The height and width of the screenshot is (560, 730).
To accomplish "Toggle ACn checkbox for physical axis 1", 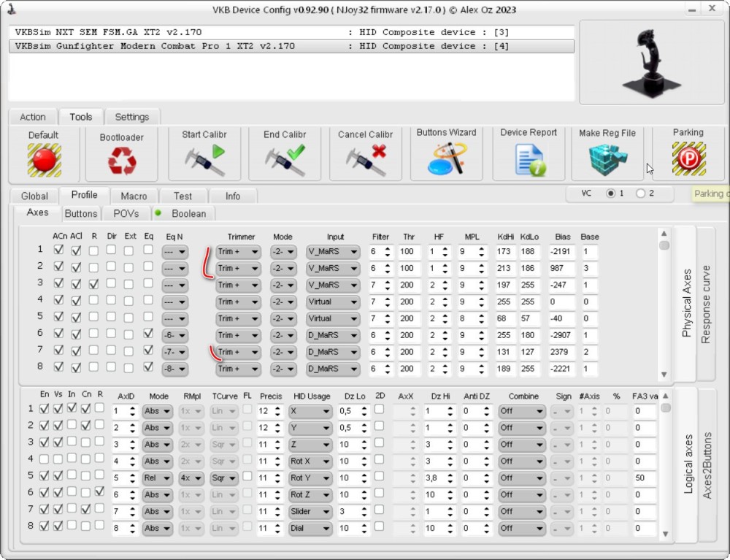I will click(x=58, y=250).
